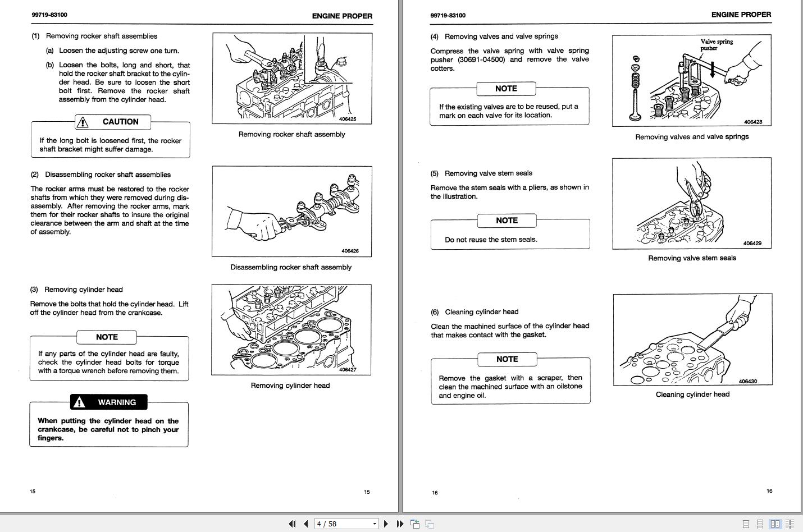The height and width of the screenshot is (532, 803).
Task: Select two-page facing layout
Action: pos(775,524)
